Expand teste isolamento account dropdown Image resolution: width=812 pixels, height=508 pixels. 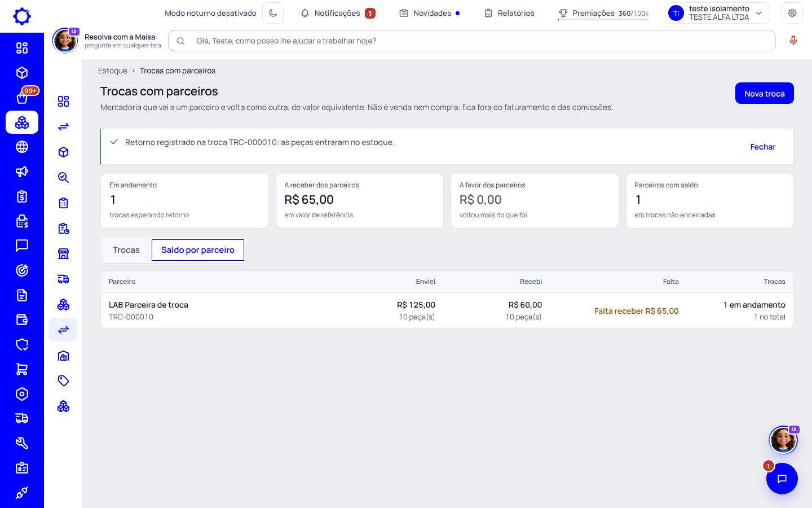pyautogui.click(x=717, y=13)
